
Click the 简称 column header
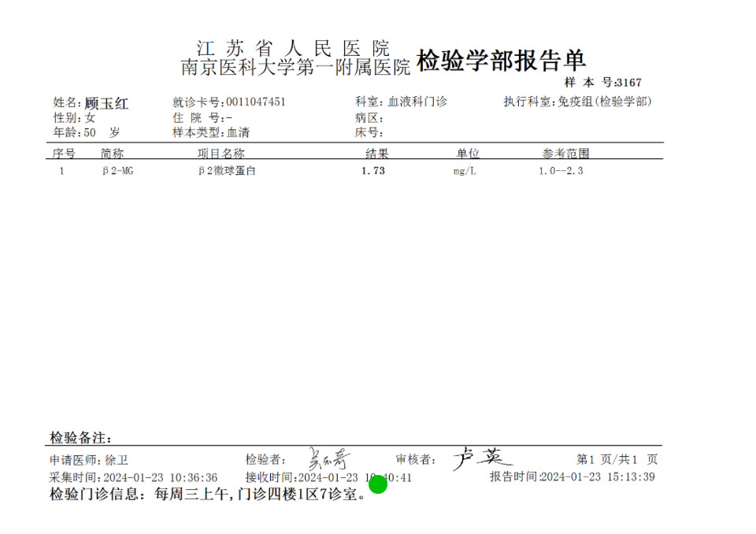pyautogui.click(x=113, y=154)
